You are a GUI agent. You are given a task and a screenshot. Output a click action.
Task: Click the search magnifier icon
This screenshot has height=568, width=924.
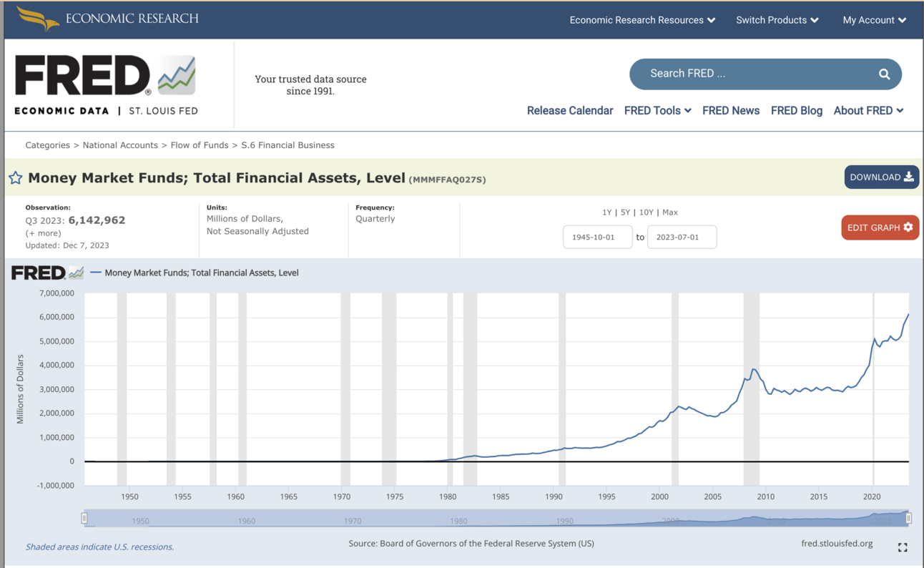coord(885,74)
